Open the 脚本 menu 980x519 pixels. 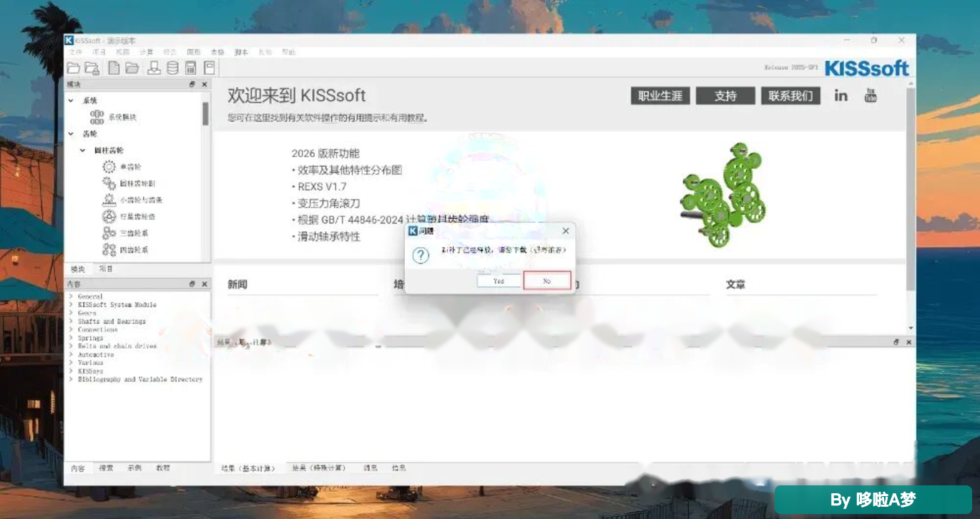pos(241,52)
